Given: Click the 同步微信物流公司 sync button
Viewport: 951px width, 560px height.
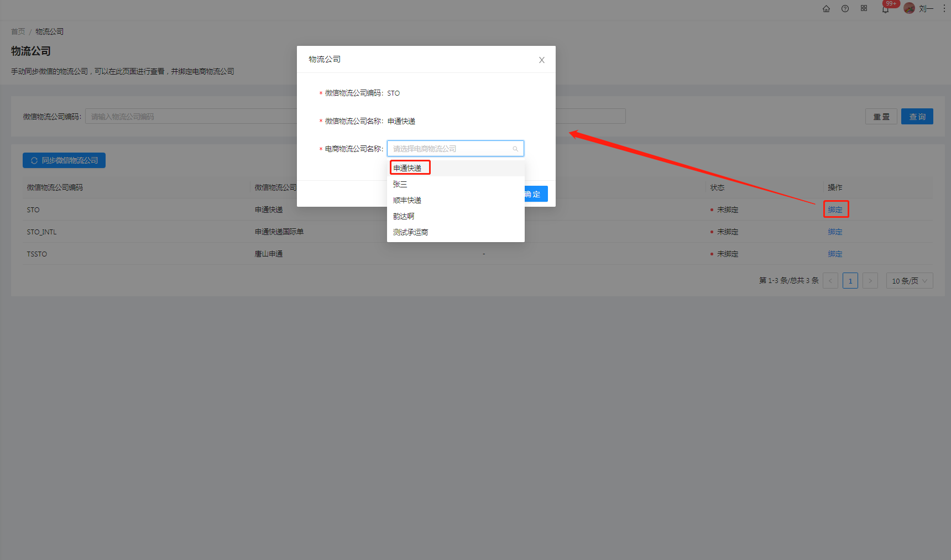Looking at the screenshot, I should (64, 160).
